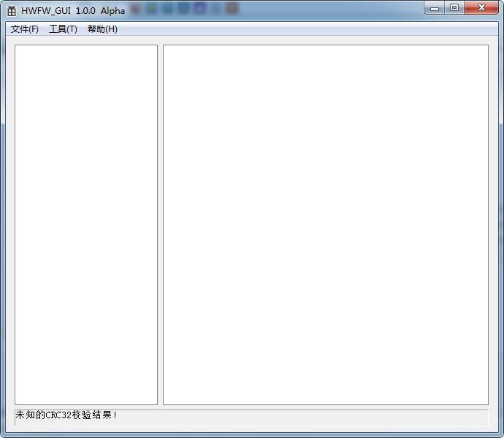Open the 文件(F) menu

[x=25, y=29]
